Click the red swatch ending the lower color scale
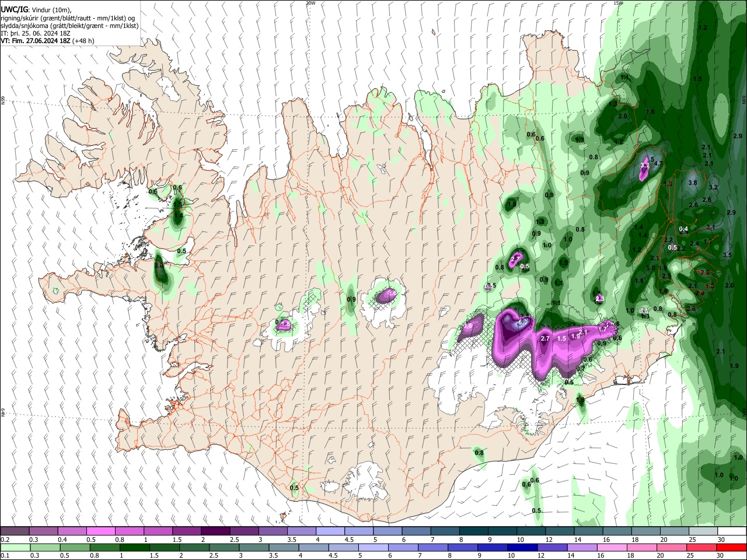 coord(731,547)
